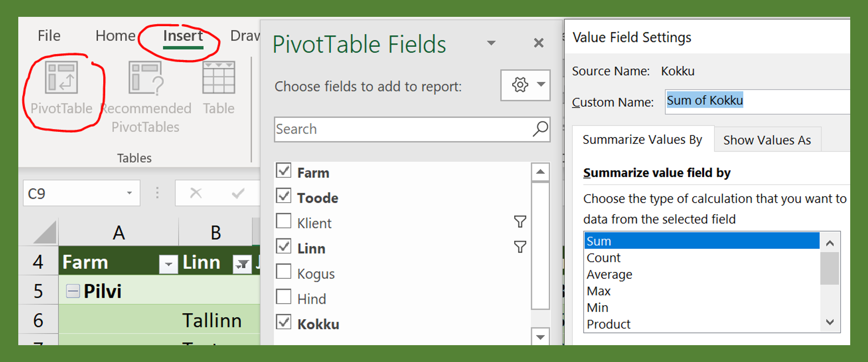This screenshot has width=868, height=362.
Task: Collapse the Pilvi row group
Action: click(x=73, y=291)
